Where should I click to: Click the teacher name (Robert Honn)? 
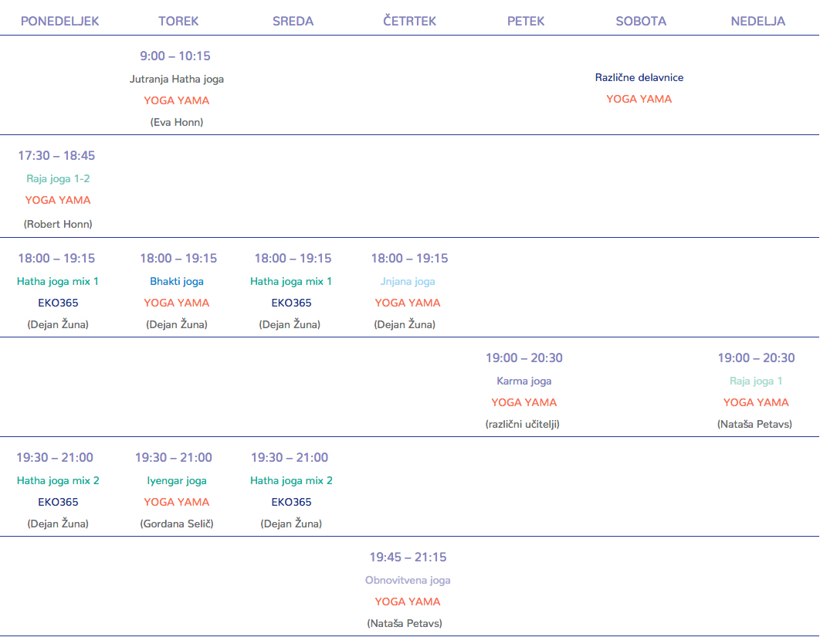58,224
